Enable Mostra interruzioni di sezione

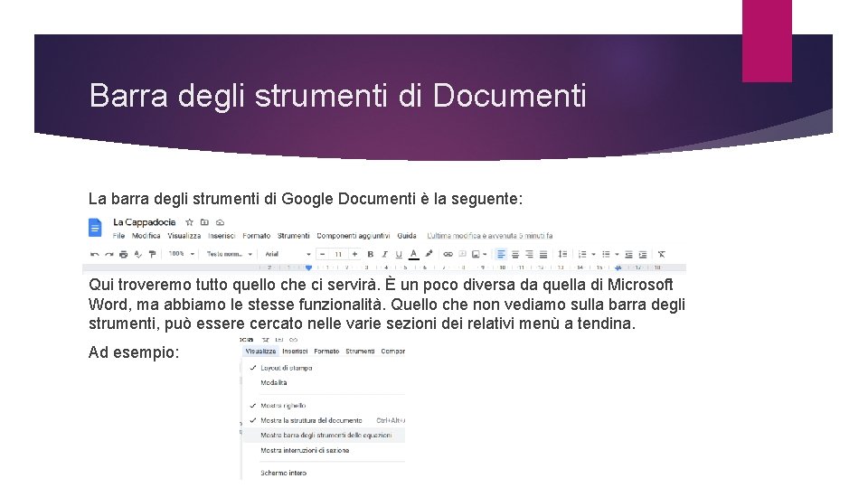pos(324,450)
